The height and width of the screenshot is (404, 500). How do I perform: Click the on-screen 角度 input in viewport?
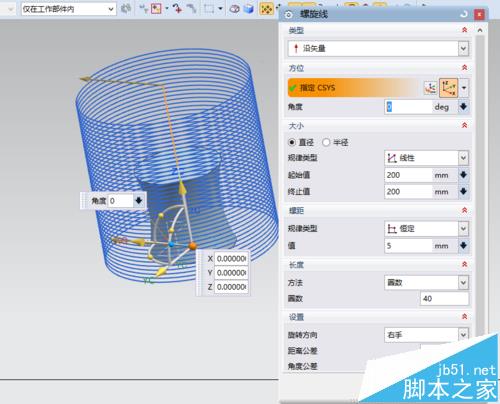(121, 201)
